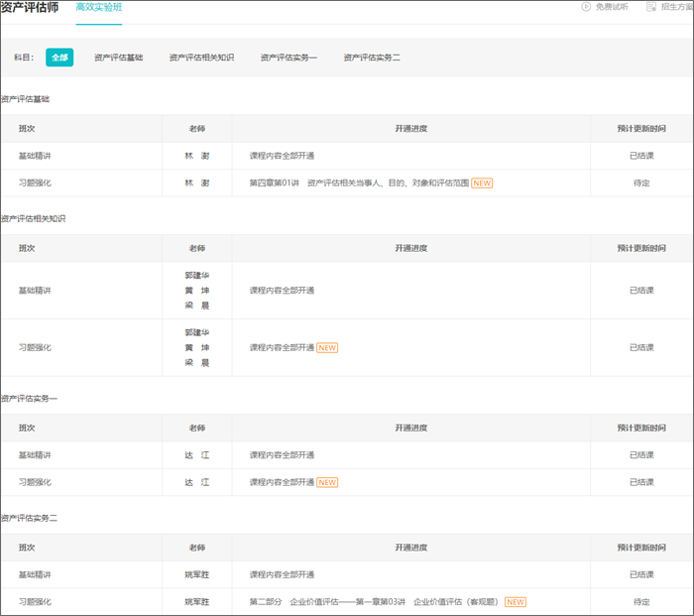Click 基础精讲 cell in 资产评估实务一 table
The width and height of the screenshot is (694, 616).
click(35, 455)
